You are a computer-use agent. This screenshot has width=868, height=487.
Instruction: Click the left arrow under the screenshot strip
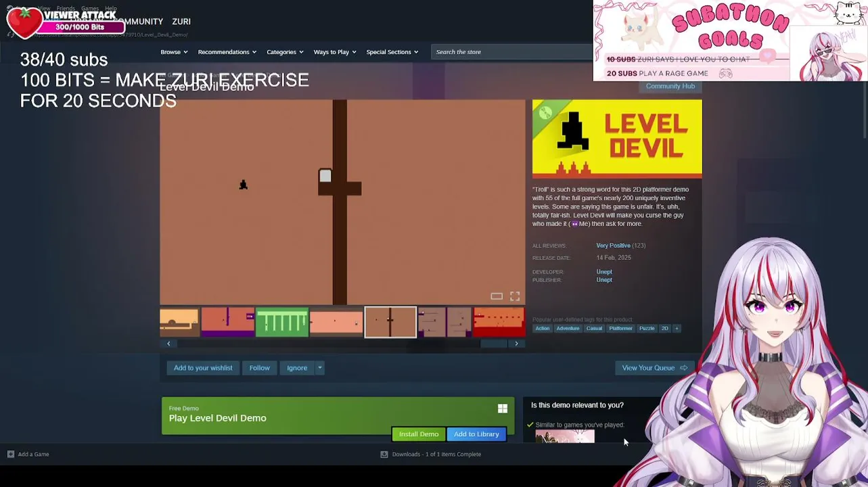pyautogui.click(x=168, y=344)
